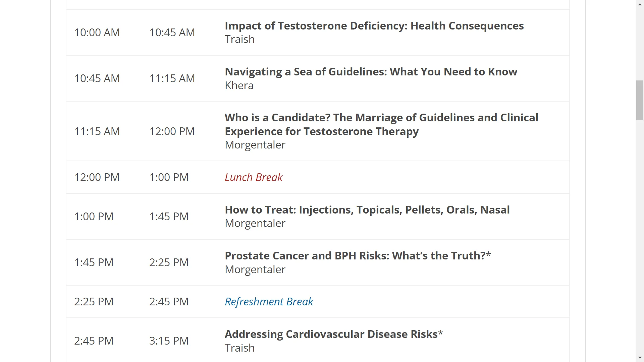Click Navigating a Sea of Guidelines title

(371, 72)
